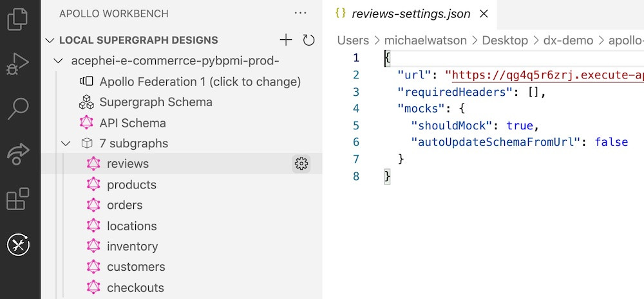Click GraphQL icon next to inventory
Viewport: 644px width, 299px height.
tap(93, 246)
